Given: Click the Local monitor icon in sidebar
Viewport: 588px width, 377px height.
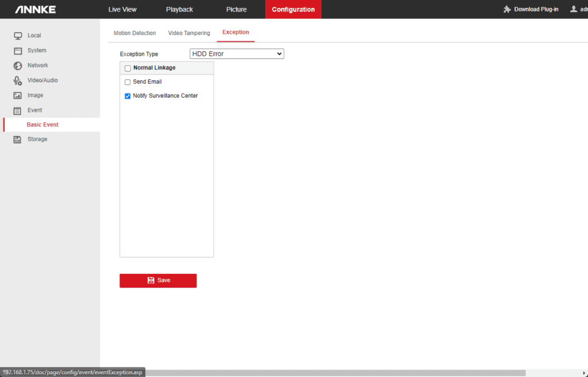Looking at the screenshot, I should [x=18, y=36].
